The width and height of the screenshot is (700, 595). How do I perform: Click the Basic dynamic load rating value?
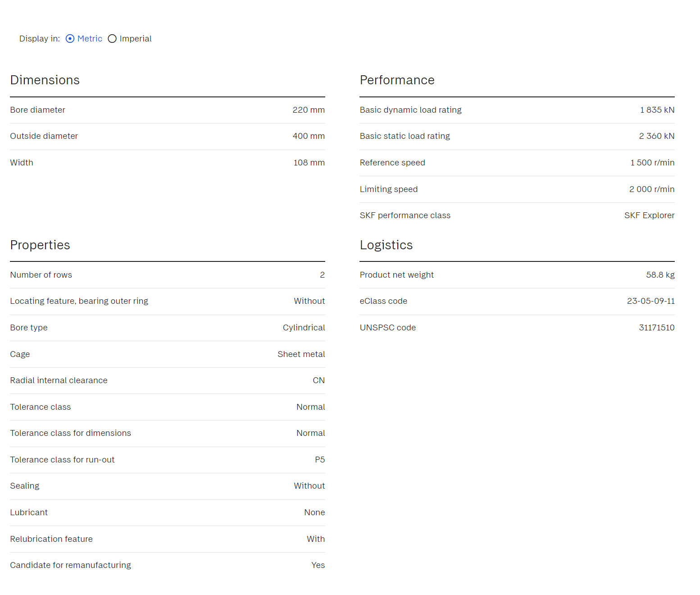(657, 110)
